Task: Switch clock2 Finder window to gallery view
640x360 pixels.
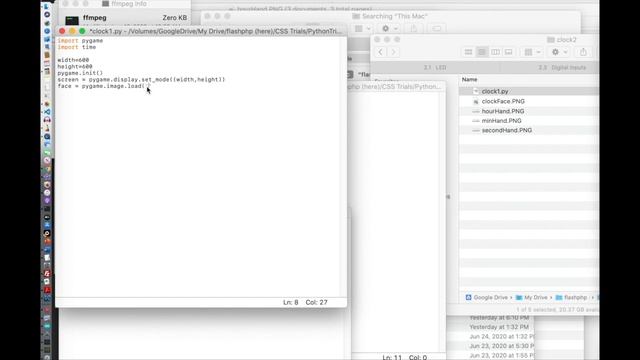Action: [509, 52]
